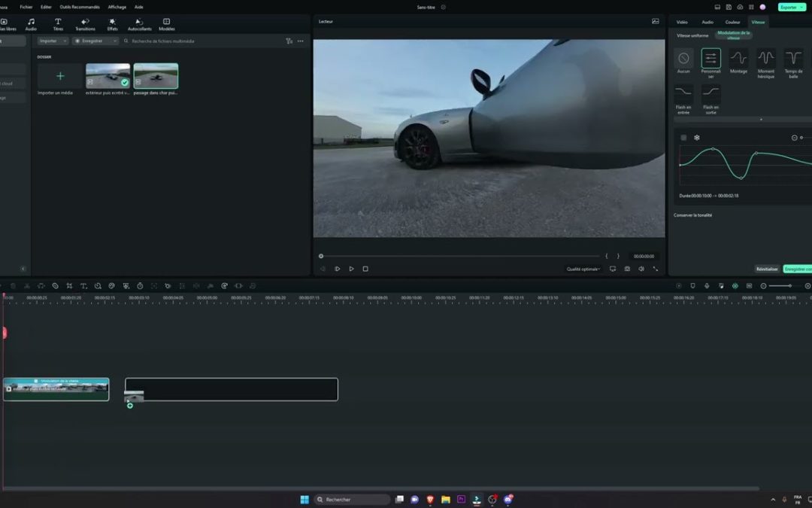Image resolution: width=812 pixels, height=508 pixels.
Task: Open the Titres panel
Action: tap(58, 24)
